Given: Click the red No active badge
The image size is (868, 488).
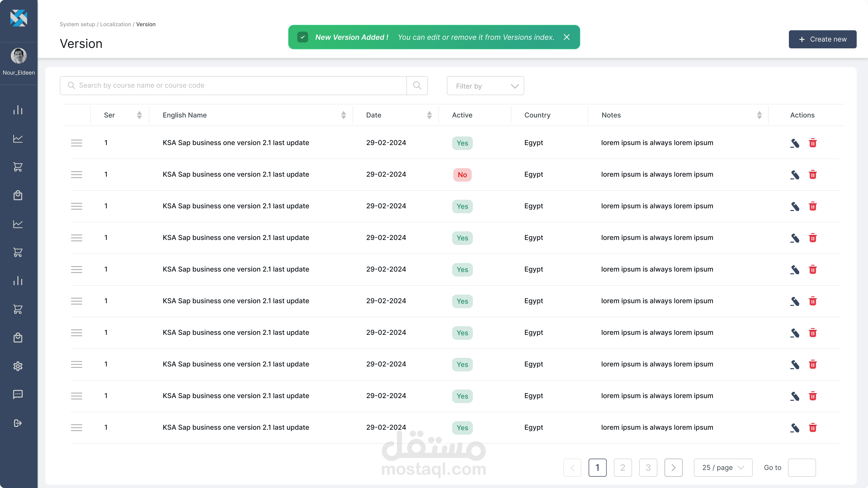Looking at the screenshot, I should (462, 175).
